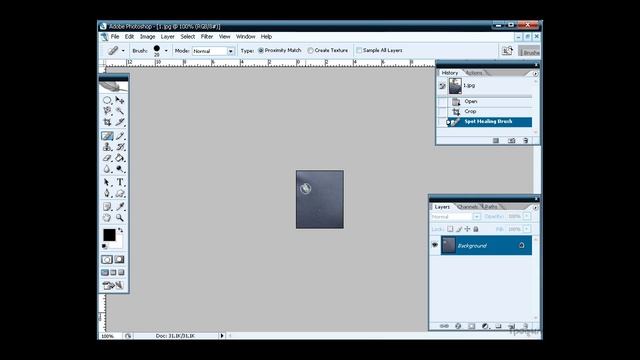Switch to the Actions tab

[x=474, y=73]
